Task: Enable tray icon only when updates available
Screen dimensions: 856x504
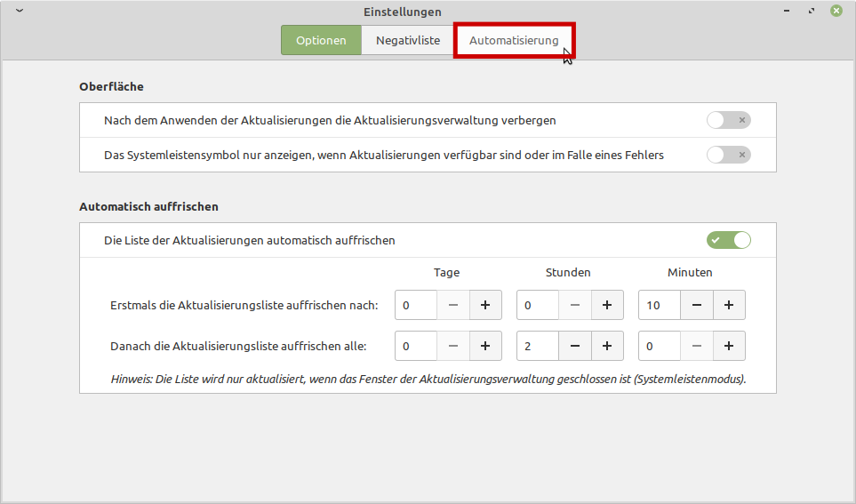Action: point(728,155)
